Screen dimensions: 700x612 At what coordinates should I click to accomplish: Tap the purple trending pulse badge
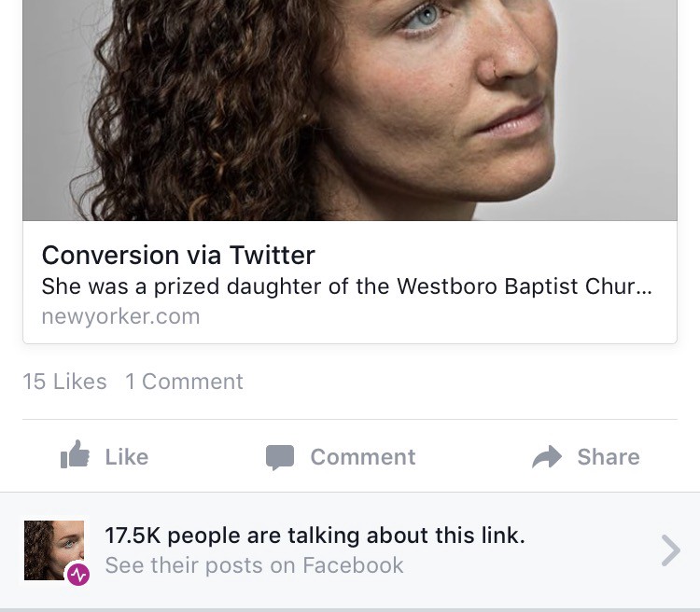tap(78, 575)
